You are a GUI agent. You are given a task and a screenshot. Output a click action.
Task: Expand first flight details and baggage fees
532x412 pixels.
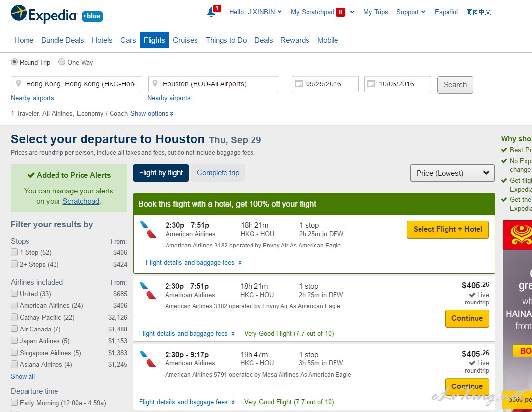(194, 262)
